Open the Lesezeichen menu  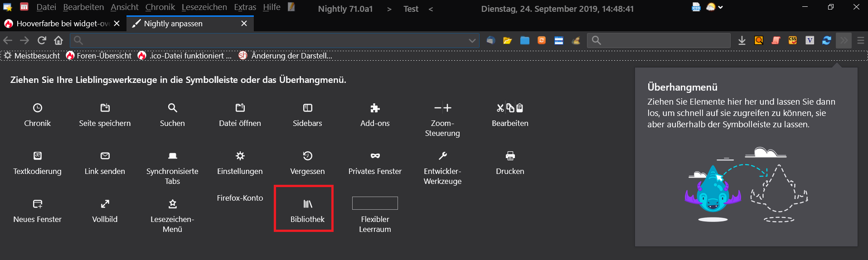click(204, 7)
